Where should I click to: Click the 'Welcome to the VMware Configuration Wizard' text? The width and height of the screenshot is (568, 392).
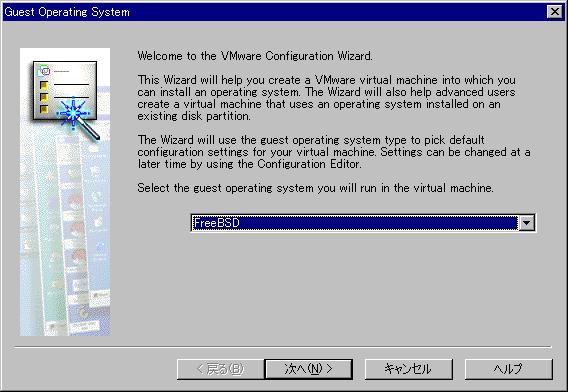pyautogui.click(x=255, y=56)
